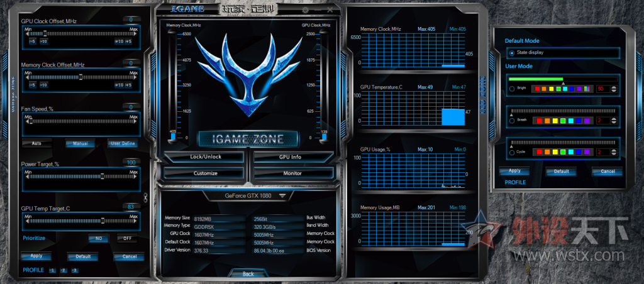Click the -10 button under GPU Clock Offset

(43, 41)
